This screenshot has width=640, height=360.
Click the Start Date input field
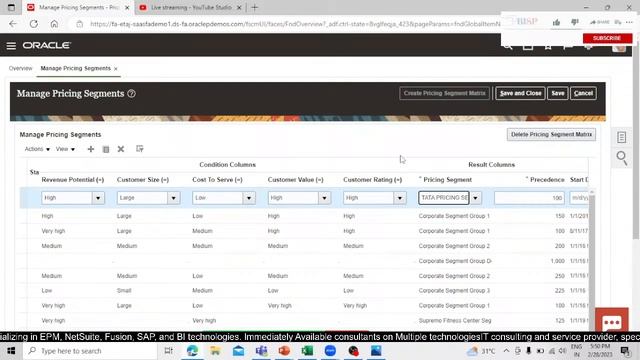pos(579,198)
